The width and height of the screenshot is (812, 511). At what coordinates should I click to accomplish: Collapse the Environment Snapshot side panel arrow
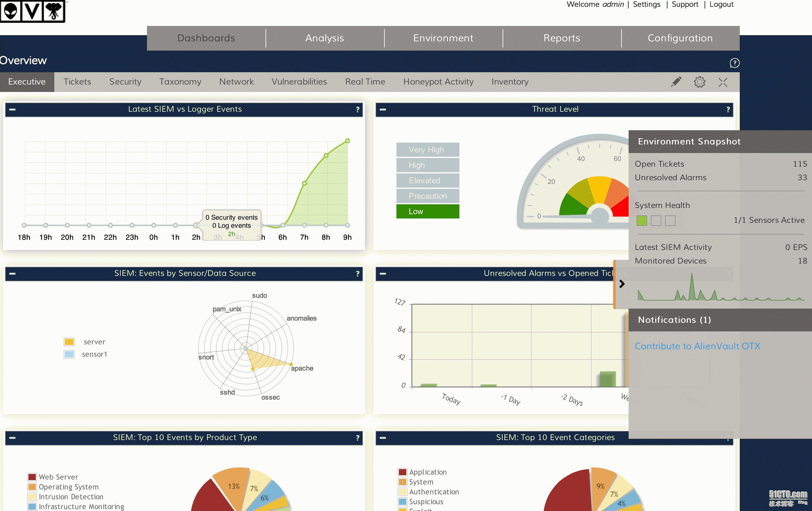622,284
